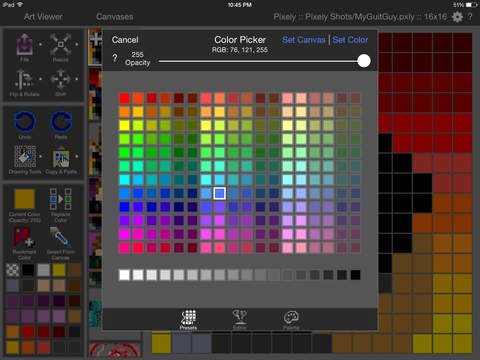Viewport: 480px width, 360px height.
Task: Click the Redo arrow icon
Action: pos(61,122)
